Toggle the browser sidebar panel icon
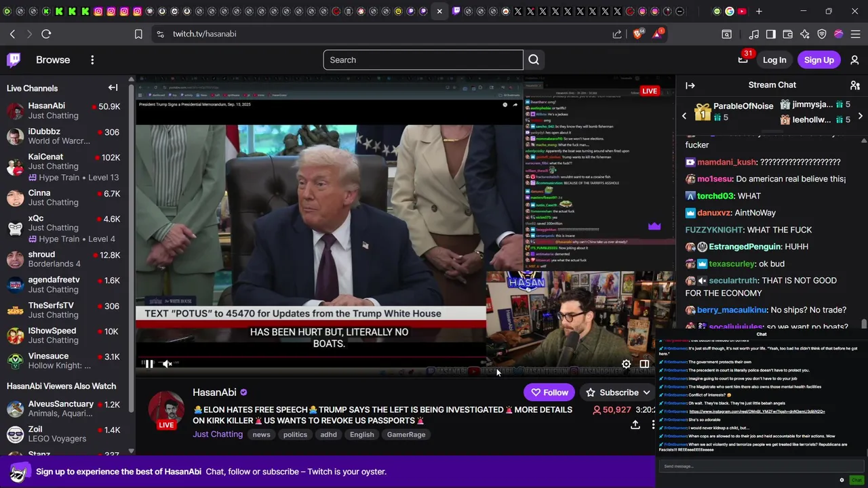 pyautogui.click(x=771, y=34)
